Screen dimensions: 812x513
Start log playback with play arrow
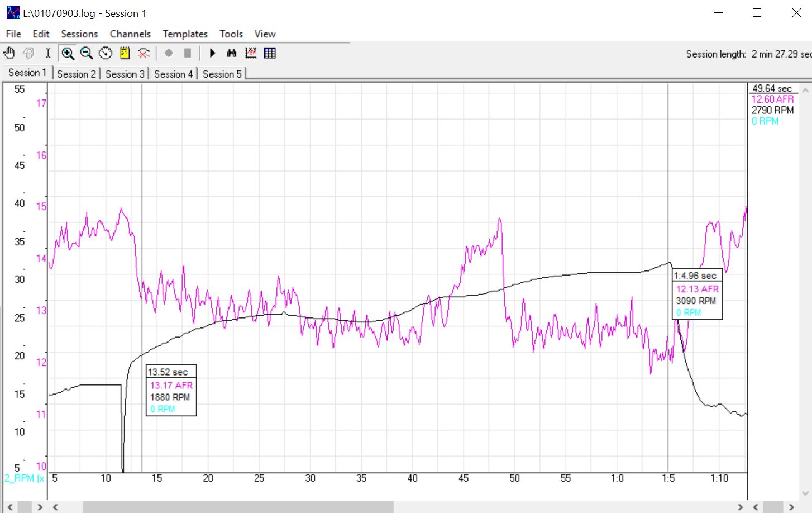[x=212, y=53]
